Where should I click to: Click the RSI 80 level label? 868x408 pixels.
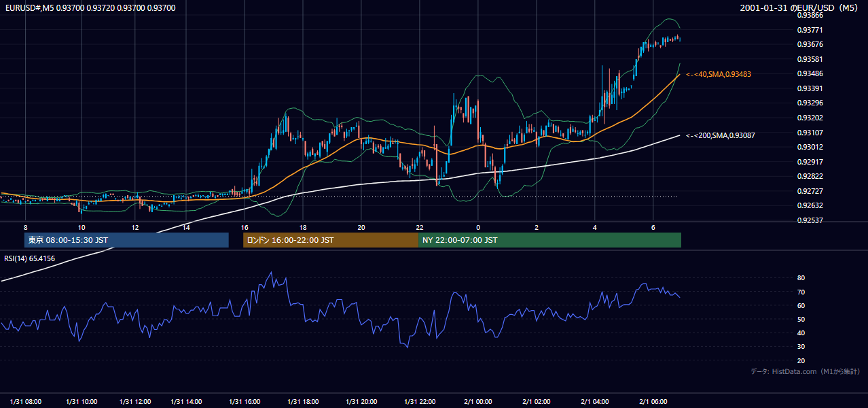point(801,278)
